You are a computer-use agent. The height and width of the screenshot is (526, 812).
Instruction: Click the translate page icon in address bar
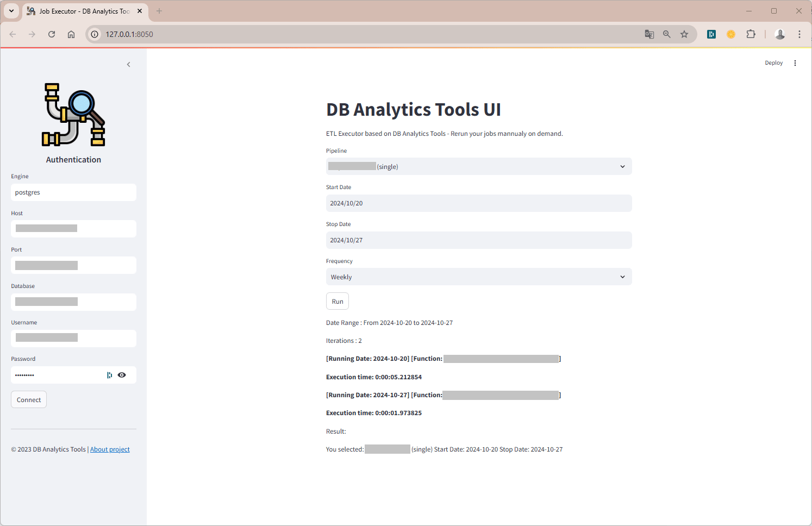tap(649, 34)
